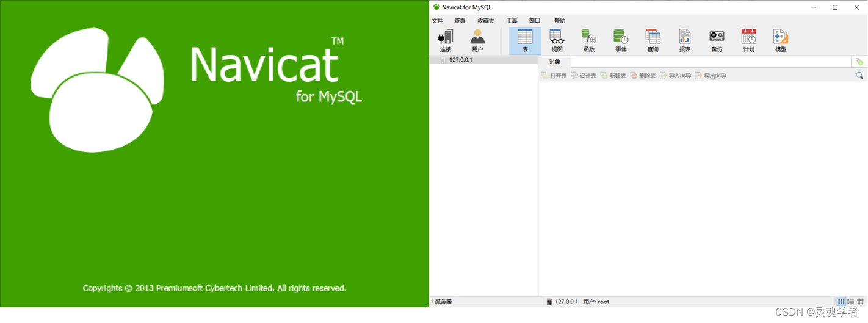Open the 工具 (Tools) menu
This screenshot has width=868, height=323.
point(512,21)
